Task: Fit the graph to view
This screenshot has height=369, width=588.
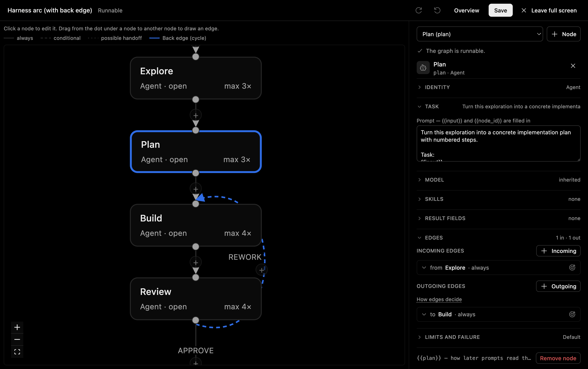Action: pos(17,352)
